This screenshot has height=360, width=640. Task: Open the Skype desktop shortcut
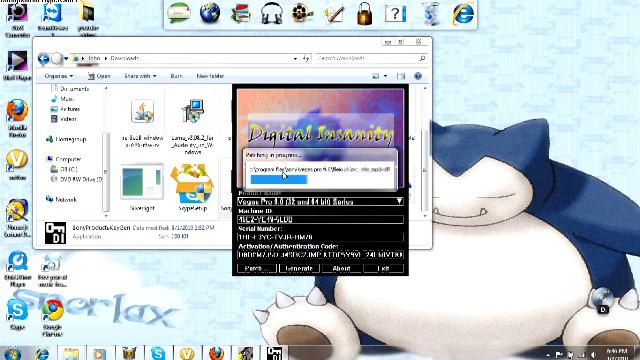[17, 313]
